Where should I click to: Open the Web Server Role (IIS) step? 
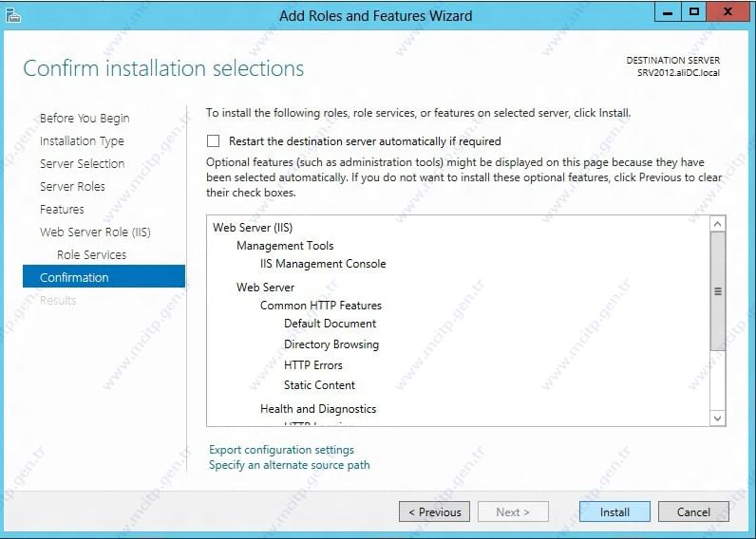95,232
